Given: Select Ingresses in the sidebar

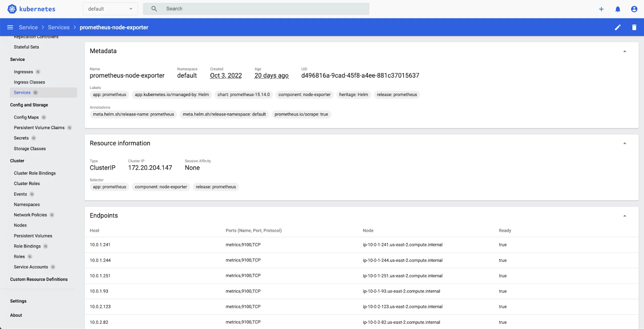Looking at the screenshot, I should tap(23, 72).
